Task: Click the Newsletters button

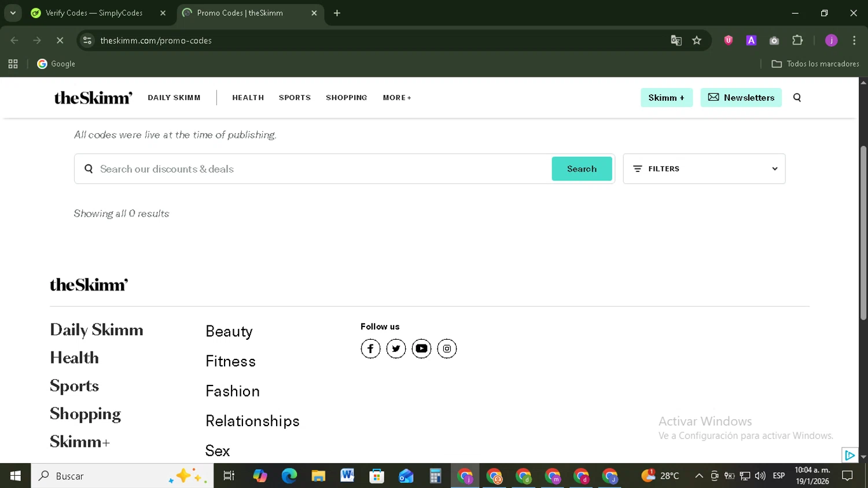Action: (741, 98)
